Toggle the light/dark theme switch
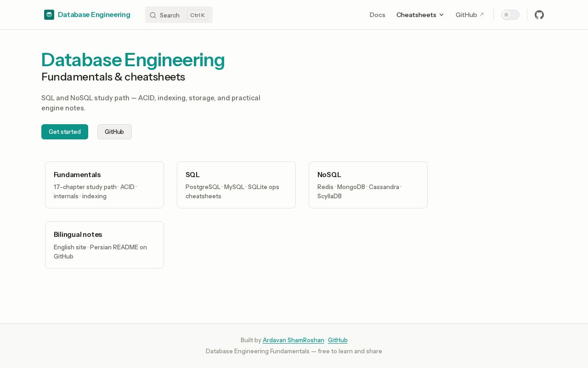This screenshot has height=368, width=588. 510,15
